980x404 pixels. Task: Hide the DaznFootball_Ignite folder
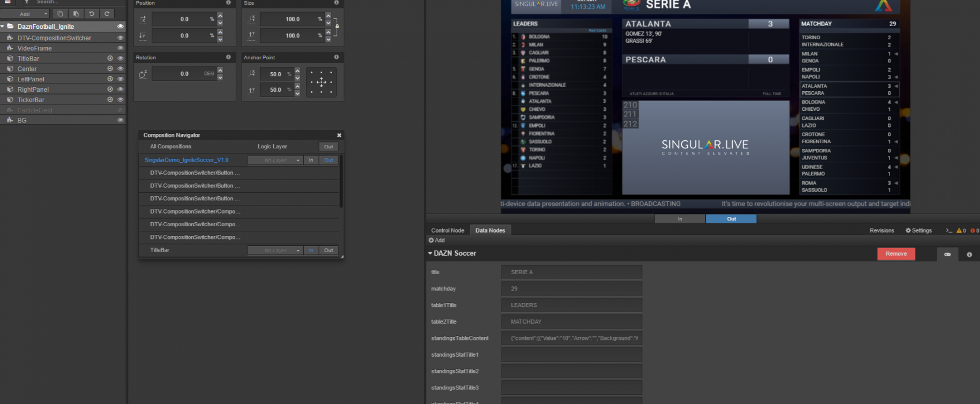pos(120,27)
